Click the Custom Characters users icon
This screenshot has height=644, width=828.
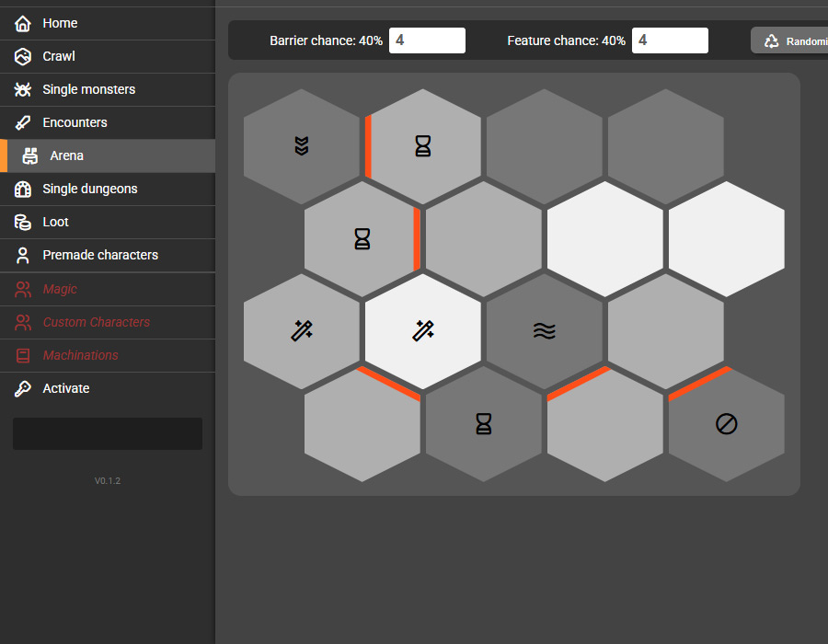(x=23, y=323)
